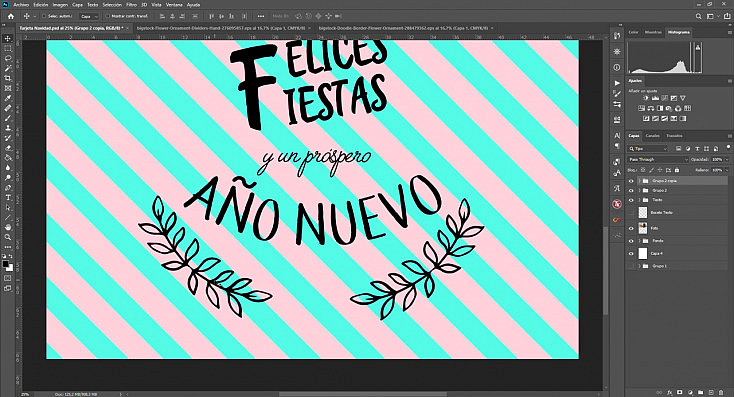Select the Hand tool
Screen dimensions: 734x397
point(7,228)
